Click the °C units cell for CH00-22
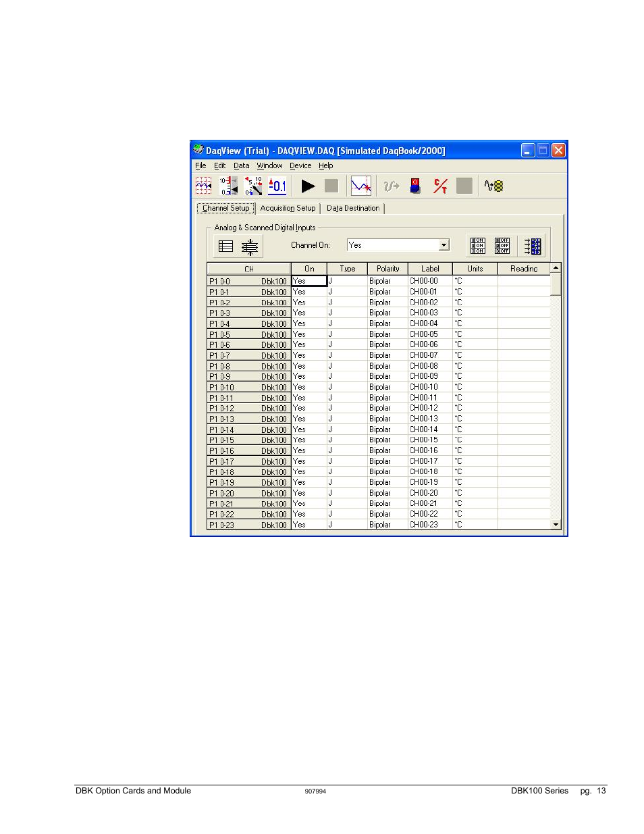 [475, 514]
